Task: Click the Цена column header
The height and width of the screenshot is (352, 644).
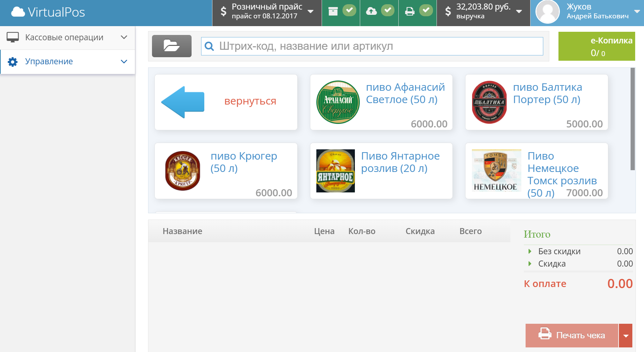Action: [x=324, y=231]
